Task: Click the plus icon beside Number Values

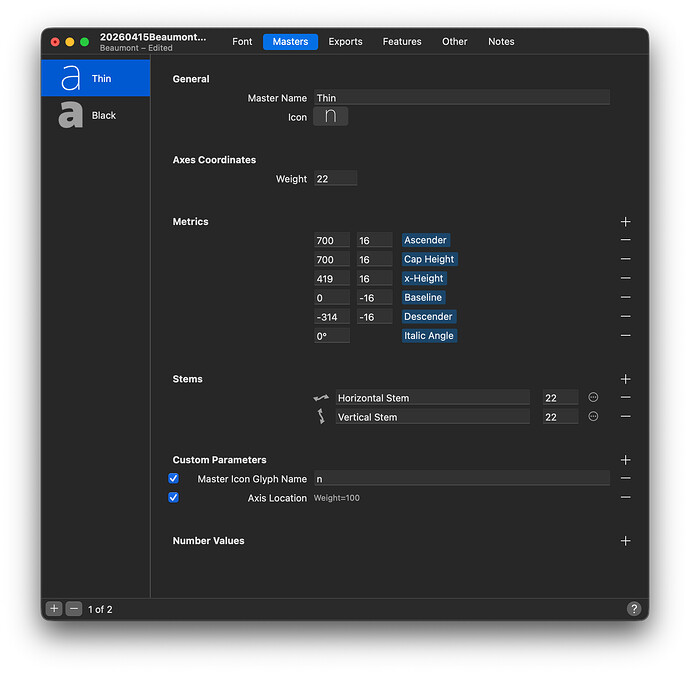Action: tap(625, 541)
